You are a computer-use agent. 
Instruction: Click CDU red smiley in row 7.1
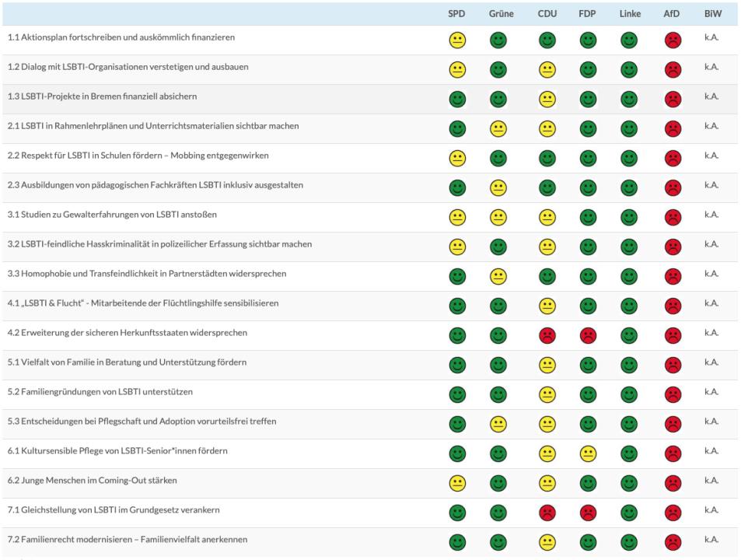547,513
